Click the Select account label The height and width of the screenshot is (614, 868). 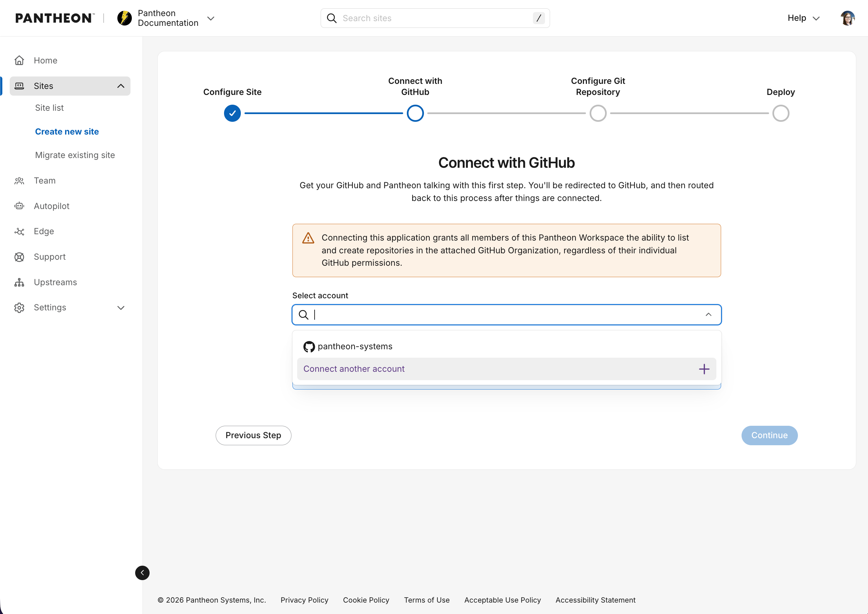[320, 296]
